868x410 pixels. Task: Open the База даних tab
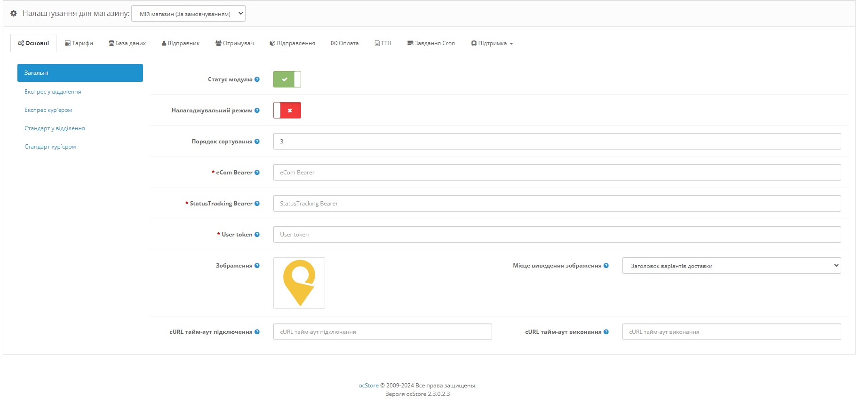click(x=127, y=43)
